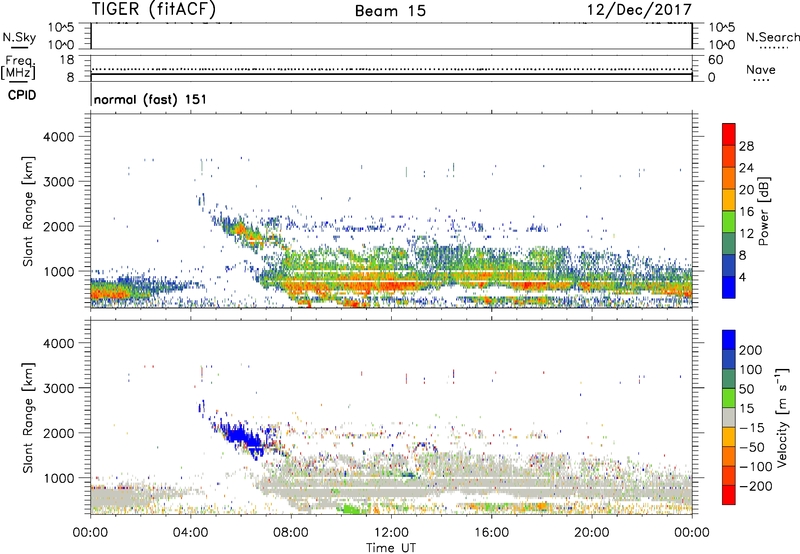Select '-100' on the velocity colorbar
The width and height of the screenshot is (800, 554).
[x=756, y=467]
